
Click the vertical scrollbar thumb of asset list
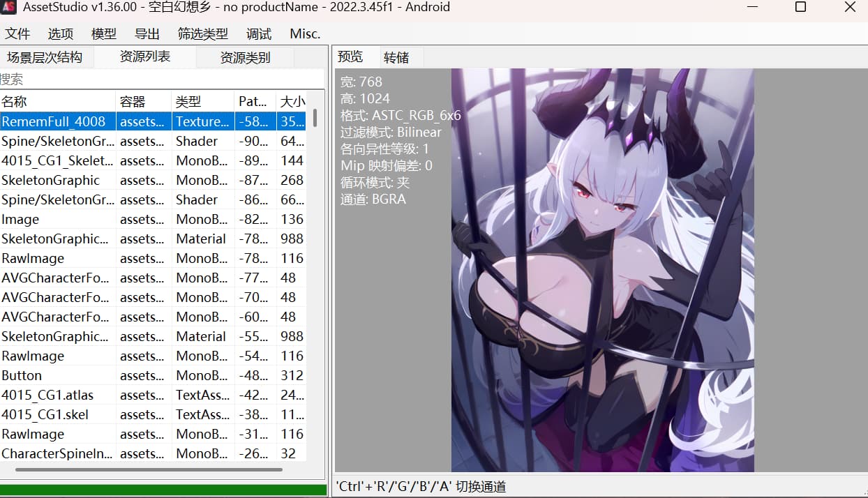[315, 116]
